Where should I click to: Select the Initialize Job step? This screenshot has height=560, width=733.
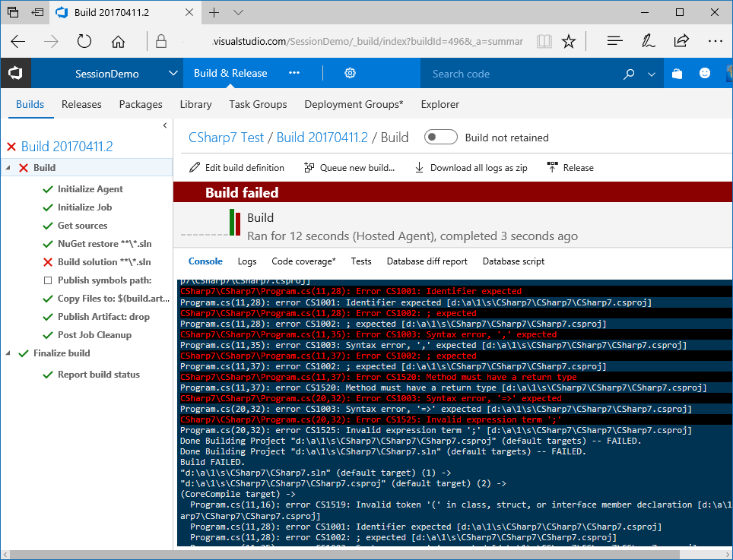pos(84,207)
